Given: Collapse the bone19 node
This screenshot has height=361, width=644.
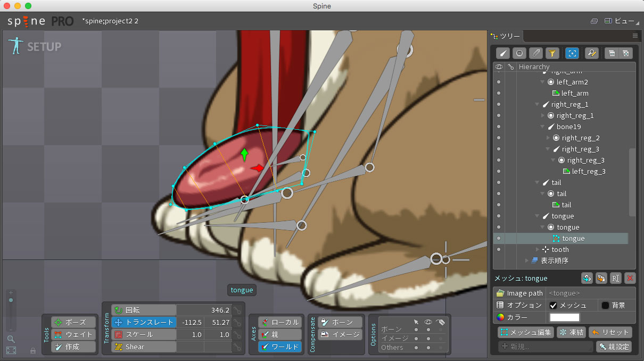Looking at the screenshot, I should 543,127.
